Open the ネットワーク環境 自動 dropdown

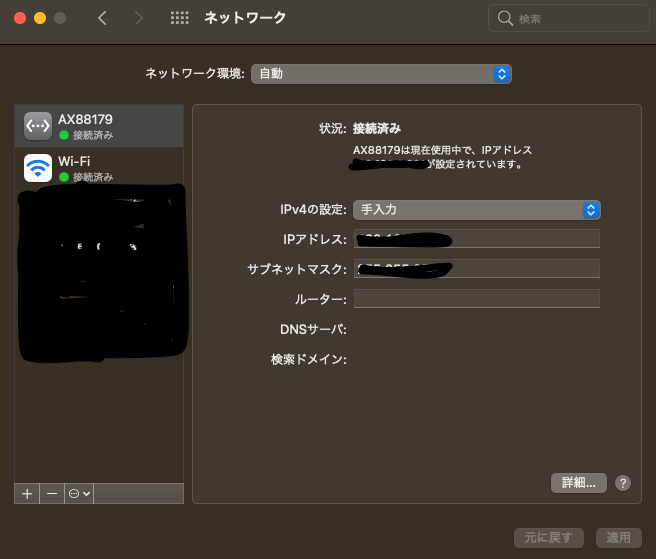(381, 74)
